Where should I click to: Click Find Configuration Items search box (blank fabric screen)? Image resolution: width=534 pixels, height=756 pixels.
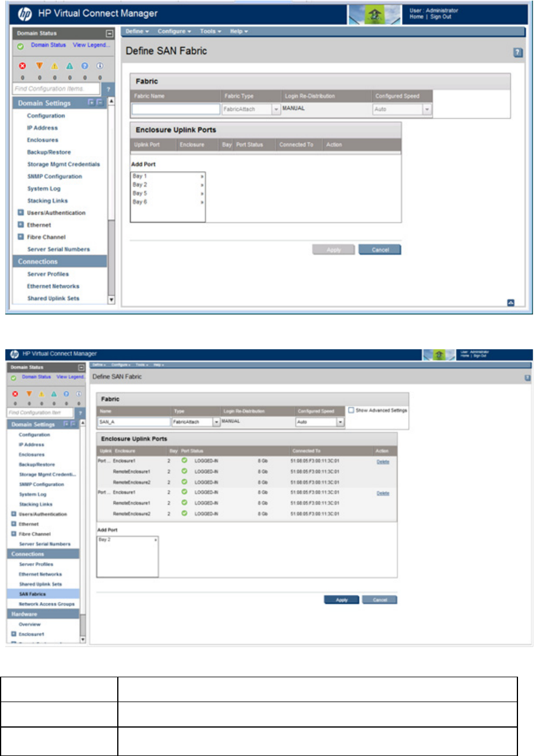point(57,89)
